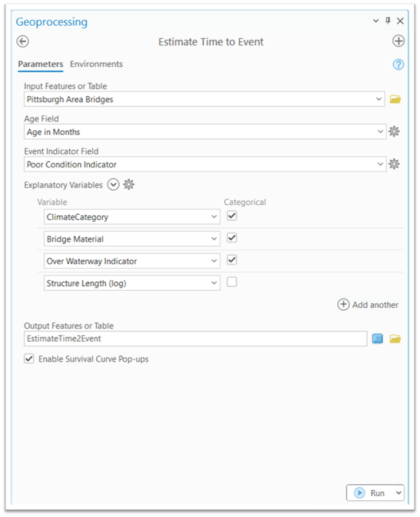The height and width of the screenshot is (517, 420).
Task: Click the folder icon beside Output Features
Action: (395, 338)
